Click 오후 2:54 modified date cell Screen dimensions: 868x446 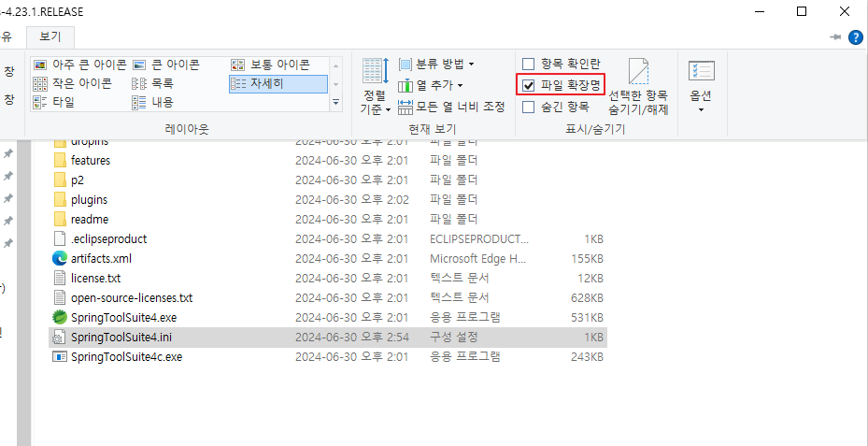point(351,337)
